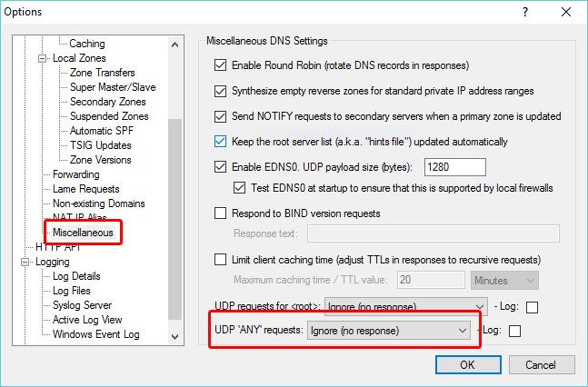The image size is (588, 387).
Task: Enable Respond to BIND version requests
Action: pos(219,213)
